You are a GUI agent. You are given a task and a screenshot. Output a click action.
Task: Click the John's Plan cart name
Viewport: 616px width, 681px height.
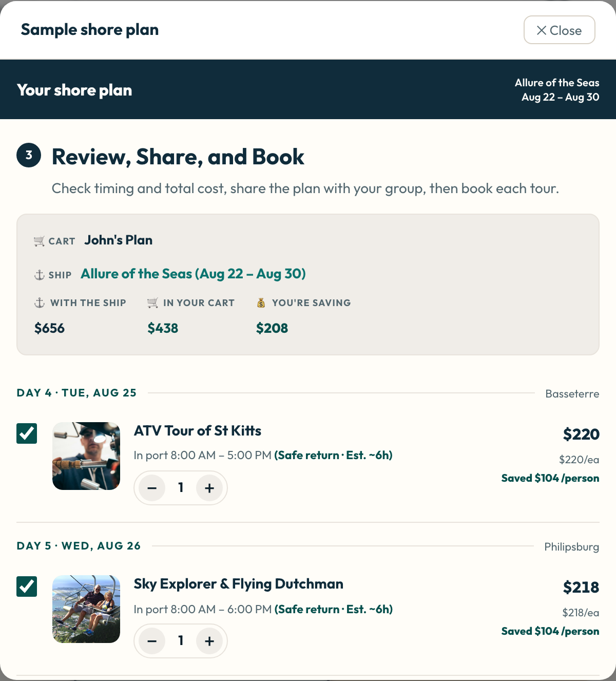click(x=119, y=240)
